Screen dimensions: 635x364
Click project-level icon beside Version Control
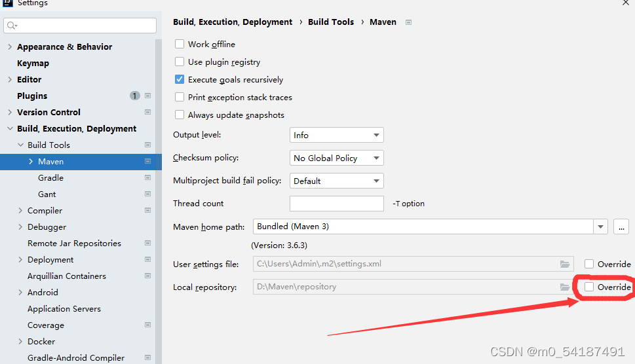coord(148,112)
